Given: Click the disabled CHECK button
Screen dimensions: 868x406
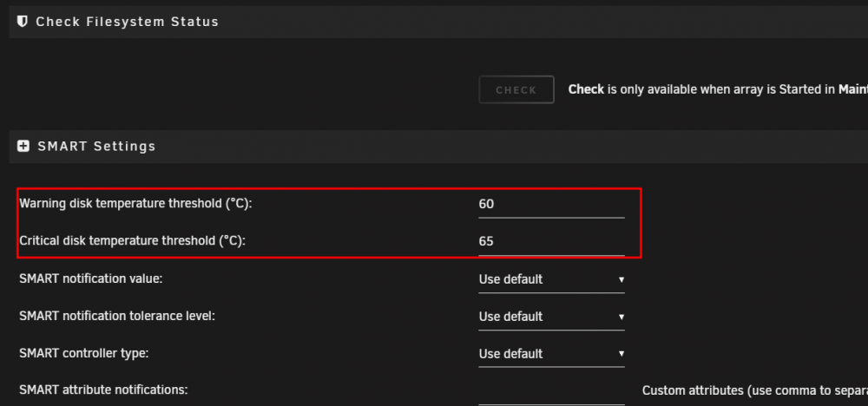Looking at the screenshot, I should (516, 89).
